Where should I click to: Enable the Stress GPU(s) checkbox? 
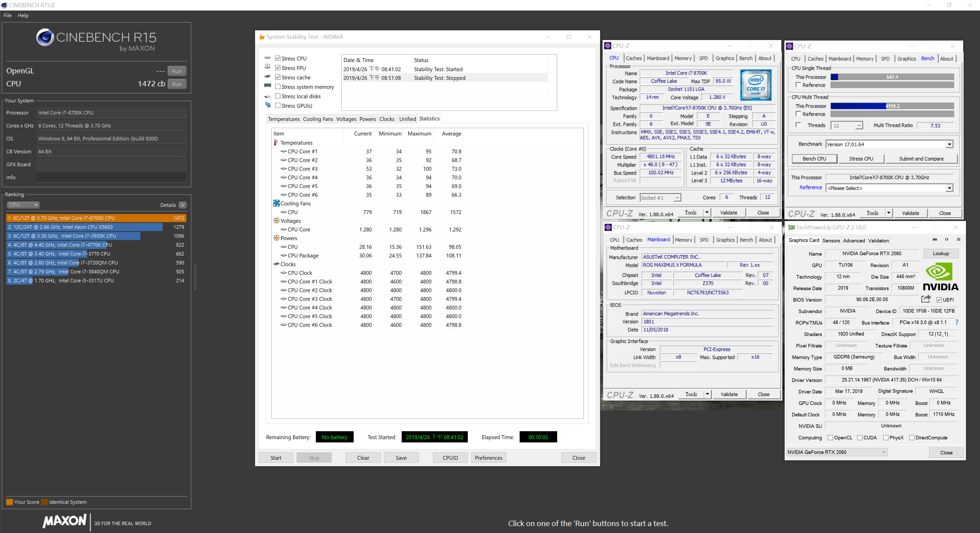tap(278, 106)
